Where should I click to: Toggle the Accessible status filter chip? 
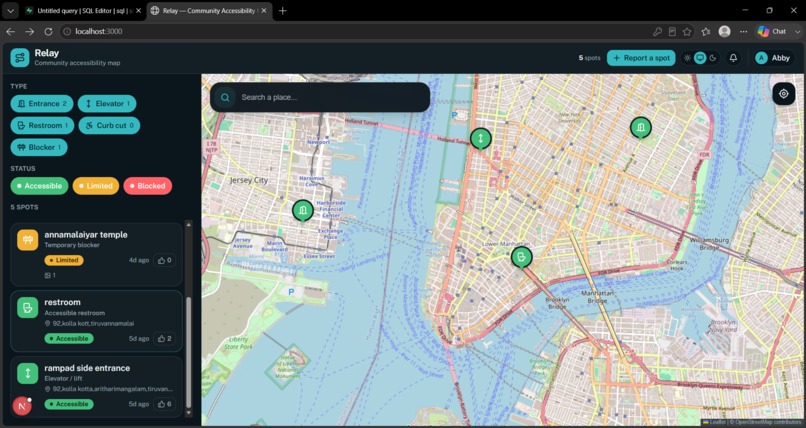coord(39,186)
